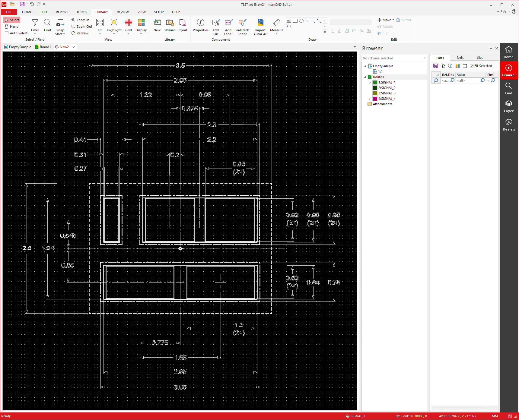This screenshot has width=519, height=420.
Task: Open the Layer sidebar panel
Action: pos(509,106)
